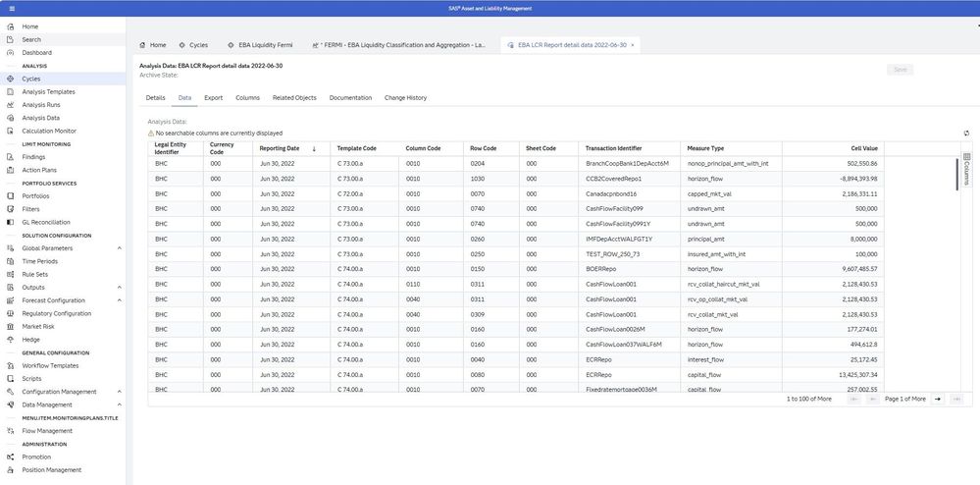Click the Portfolios icon
The height and width of the screenshot is (485, 980).
(10, 196)
